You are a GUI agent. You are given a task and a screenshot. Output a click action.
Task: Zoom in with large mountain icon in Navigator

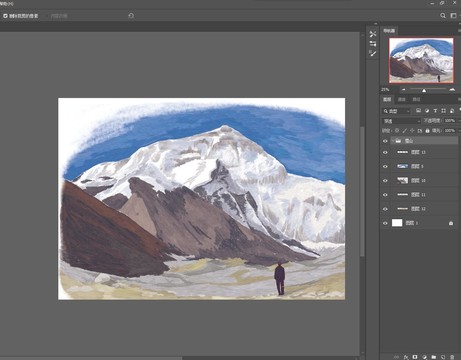point(452,90)
